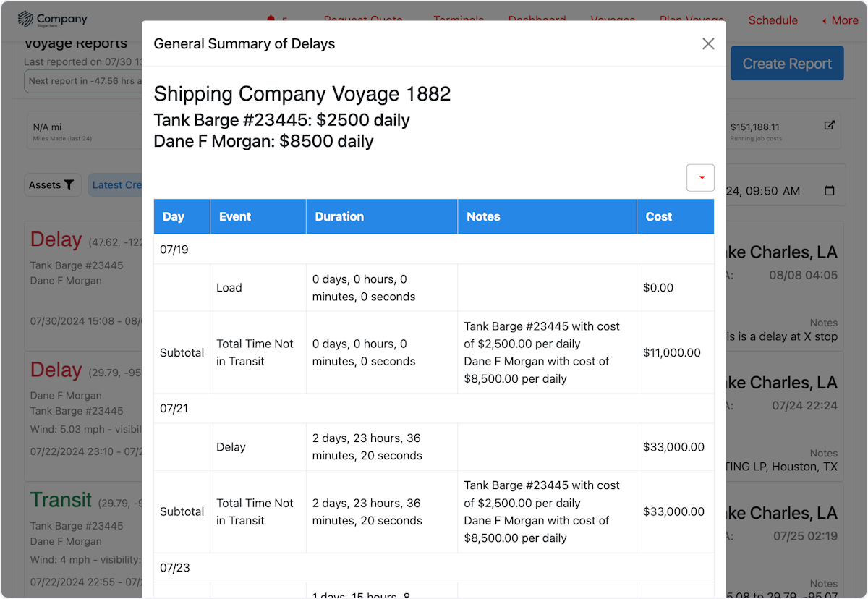Open the Dashboard menu item
The width and height of the screenshot is (868, 599).
pyautogui.click(x=537, y=20)
